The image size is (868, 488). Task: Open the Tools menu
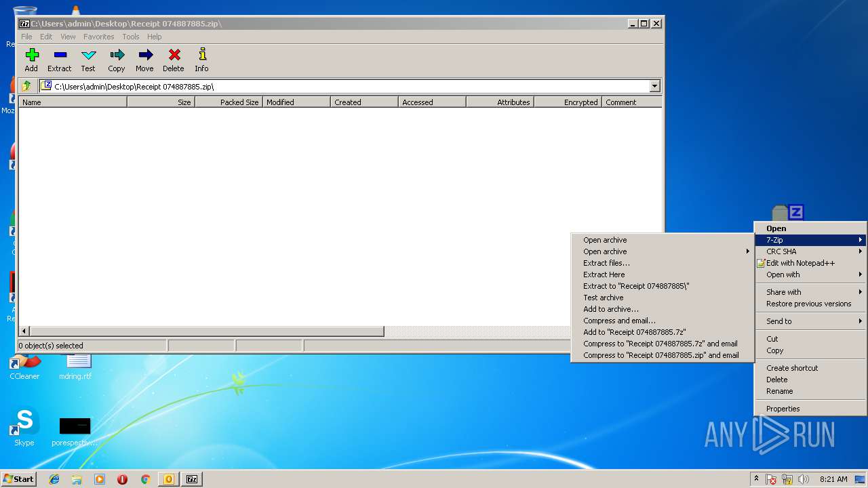[131, 37]
